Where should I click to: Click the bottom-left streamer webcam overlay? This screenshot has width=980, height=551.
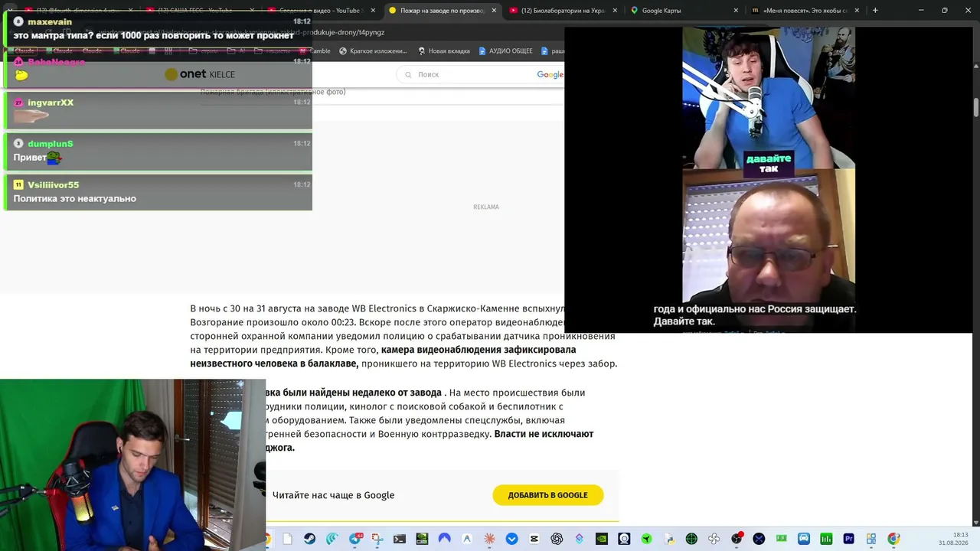pyautogui.click(x=133, y=465)
